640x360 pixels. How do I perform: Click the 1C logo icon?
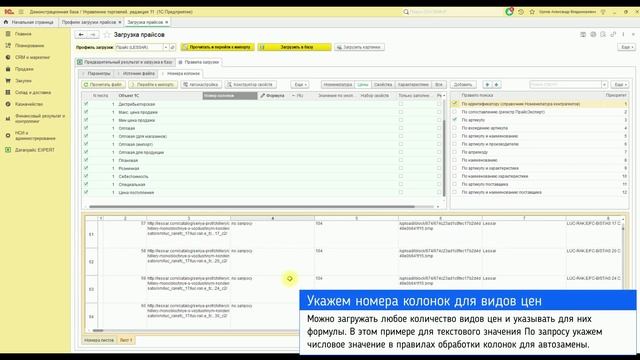[9, 12]
